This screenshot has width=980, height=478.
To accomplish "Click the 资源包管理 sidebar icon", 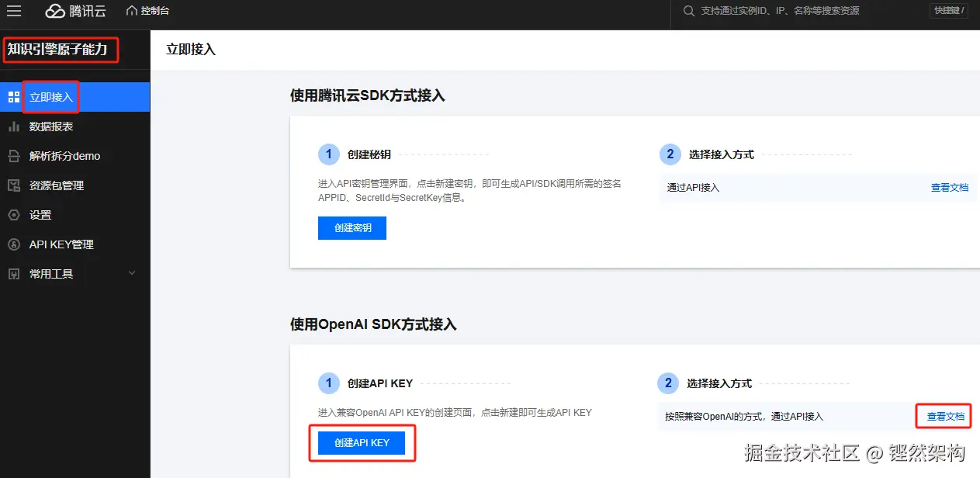I will (x=13, y=185).
